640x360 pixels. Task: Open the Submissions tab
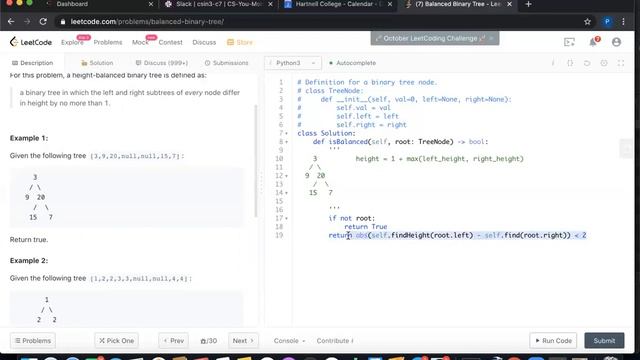226,63
